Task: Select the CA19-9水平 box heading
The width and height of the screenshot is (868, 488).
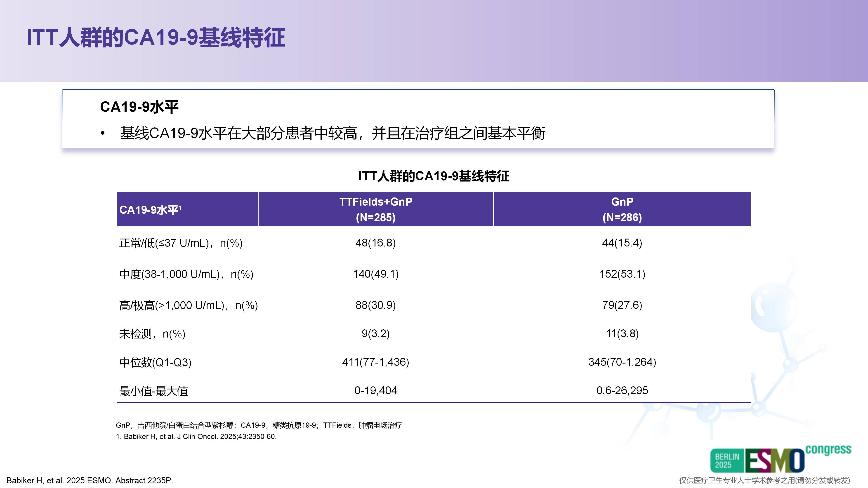Action: click(139, 107)
